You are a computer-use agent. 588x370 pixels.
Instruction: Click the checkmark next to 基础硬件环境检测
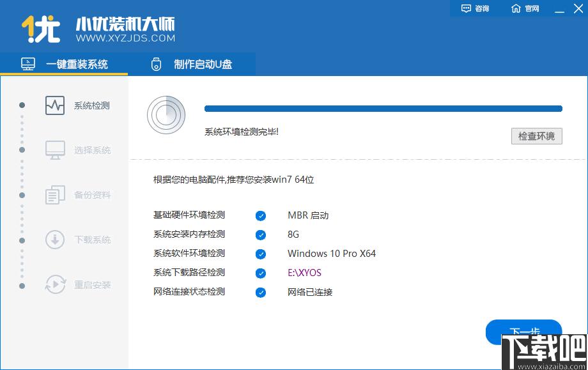pyautogui.click(x=261, y=215)
